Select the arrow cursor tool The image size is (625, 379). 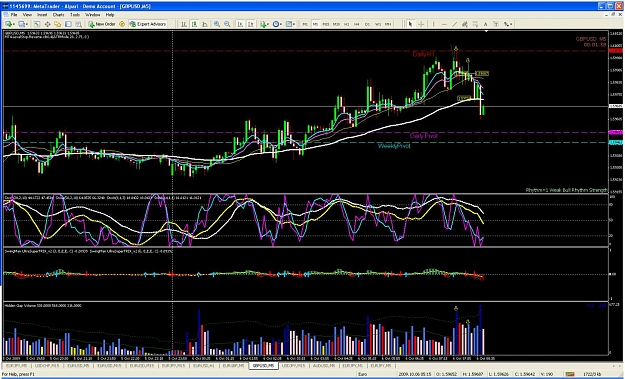pyautogui.click(x=410, y=24)
